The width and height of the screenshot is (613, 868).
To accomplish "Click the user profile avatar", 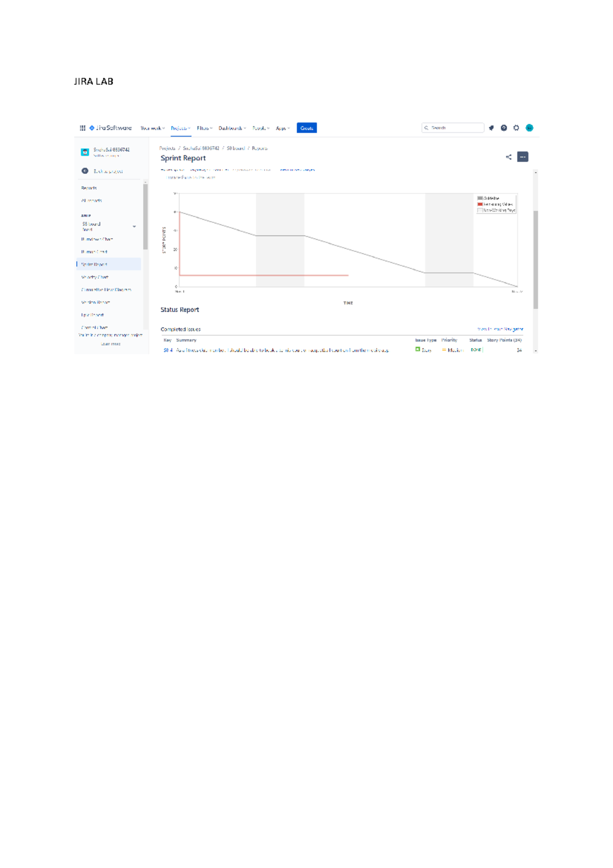I will (530, 128).
